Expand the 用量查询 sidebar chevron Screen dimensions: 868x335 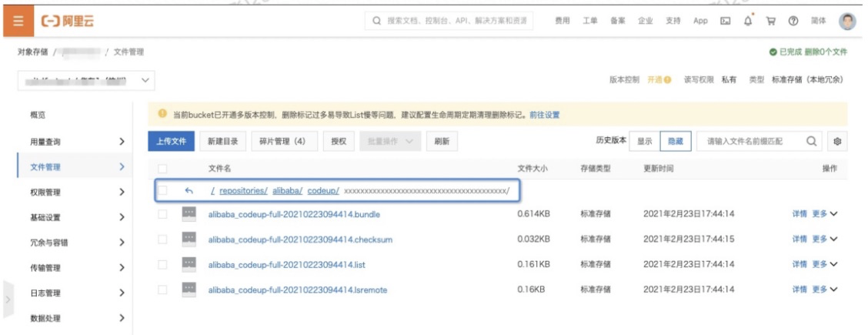click(x=122, y=142)
